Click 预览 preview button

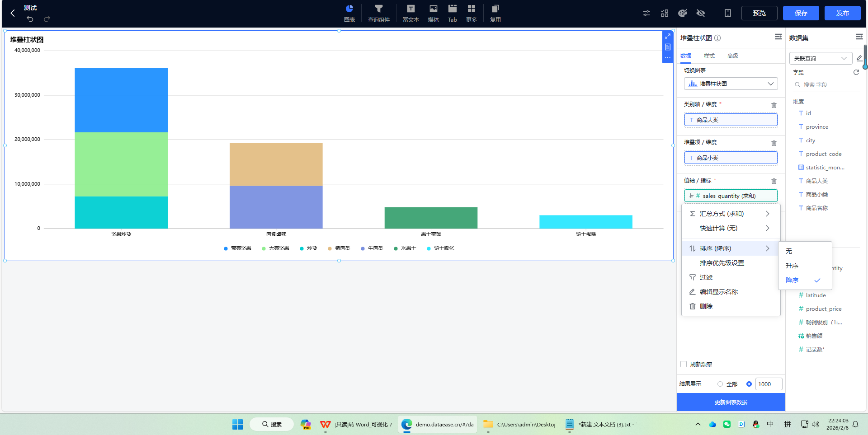click(x=759, y=13)
